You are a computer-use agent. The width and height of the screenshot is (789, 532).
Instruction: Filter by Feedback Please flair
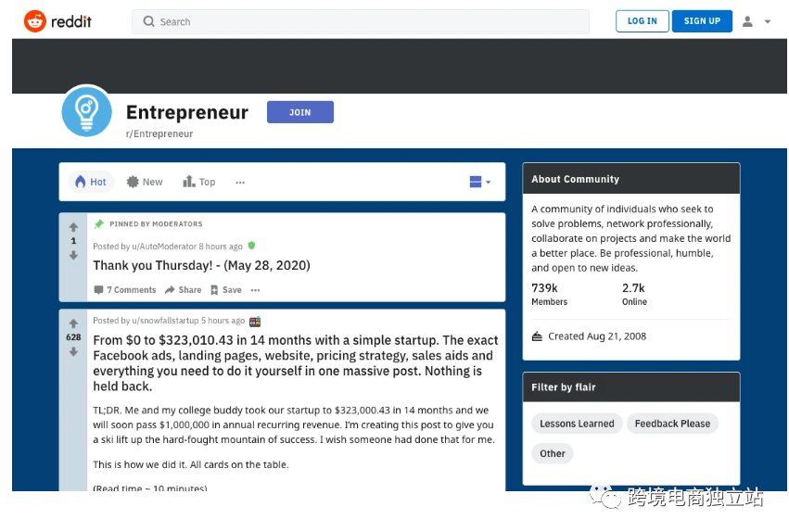[672, 424]
